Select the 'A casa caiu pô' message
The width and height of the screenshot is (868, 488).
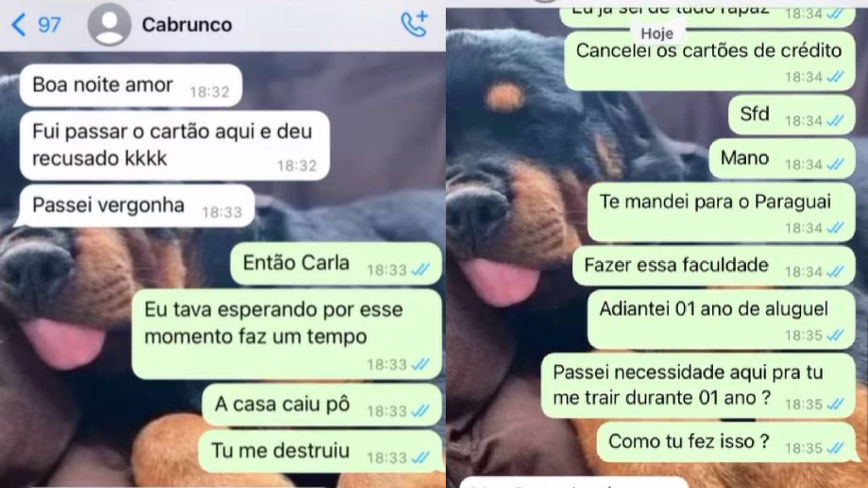click(321, 405)
